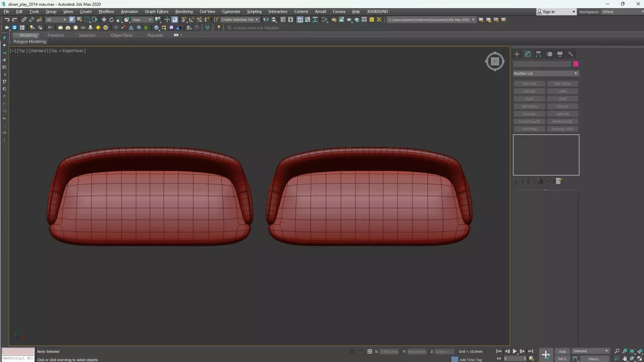Toggle Absolute/Offset transform type-in mode
This screenshot has height=362, width=644.
point(370,352)
